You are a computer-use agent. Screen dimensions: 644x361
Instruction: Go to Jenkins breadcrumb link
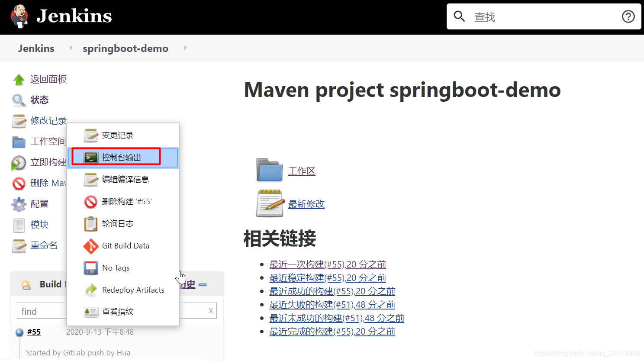coord(36,48)
